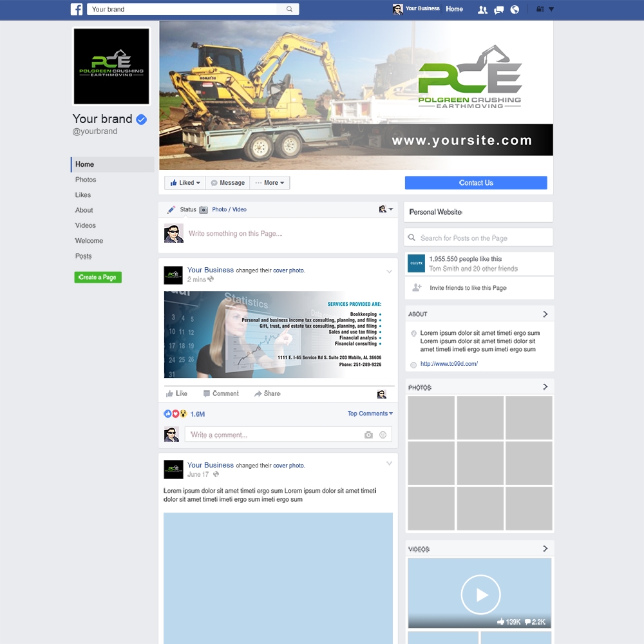The width and height of the screenshot is (644, 644).
Task: Select the camera icon for Photo/Video post
Action: [x=204, y=209]
